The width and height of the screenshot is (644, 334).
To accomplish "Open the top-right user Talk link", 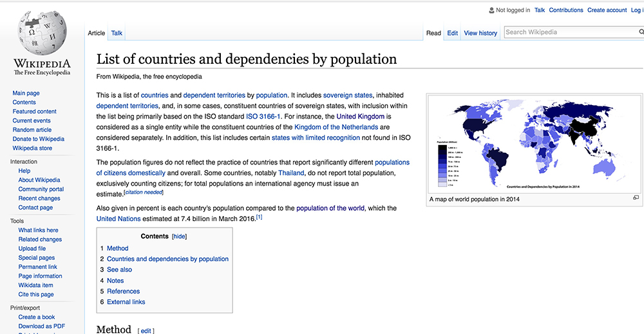I will [539, 10].
